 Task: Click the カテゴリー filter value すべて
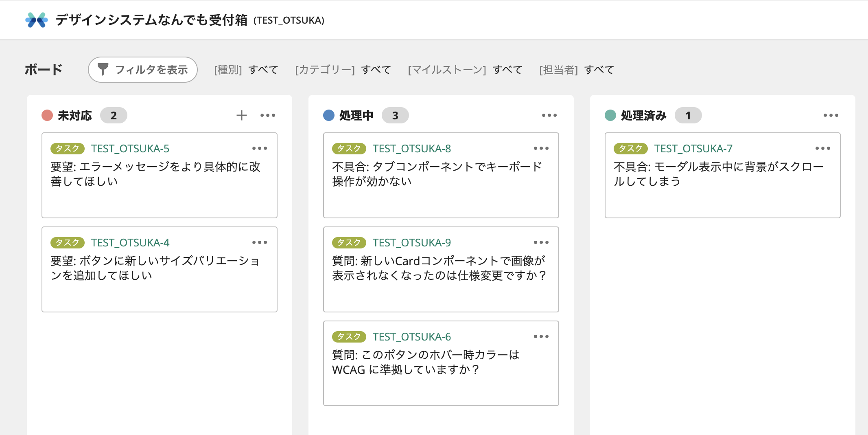pyautogui.click(x=376, y=70)
